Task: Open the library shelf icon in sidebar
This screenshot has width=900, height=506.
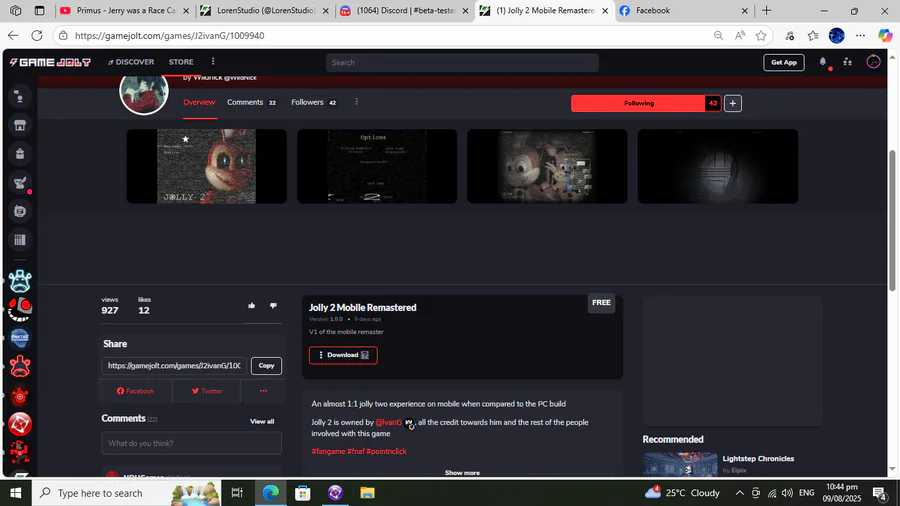Action: pos(20,240)
